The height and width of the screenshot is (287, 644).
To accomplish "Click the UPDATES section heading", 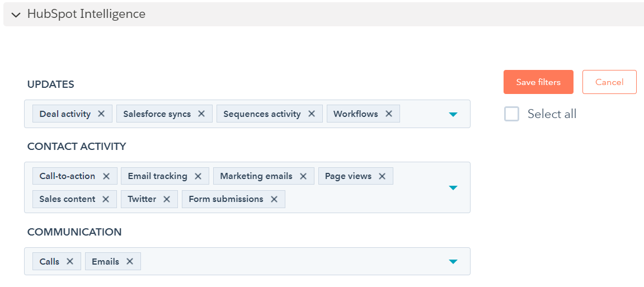I will (50, 84).
